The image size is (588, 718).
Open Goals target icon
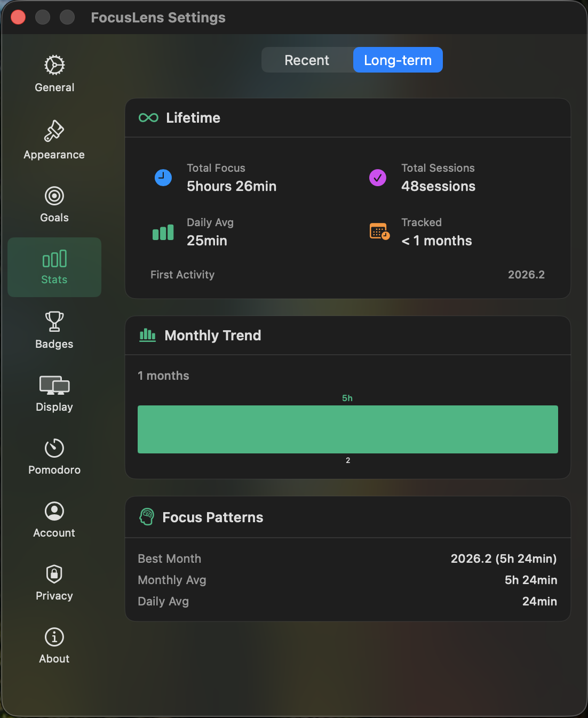(x=54, y=196)
